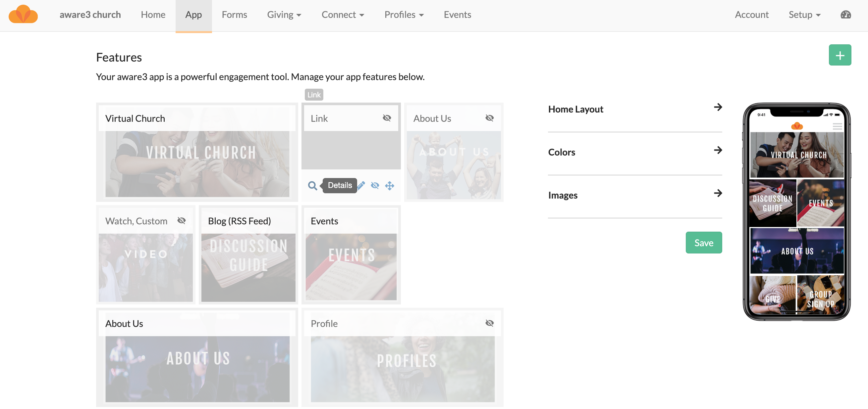Viewport: 868px width, 409px height.
Task: Click the 'Watch, Custom' card title text
Action: click(x=136, y=221)
